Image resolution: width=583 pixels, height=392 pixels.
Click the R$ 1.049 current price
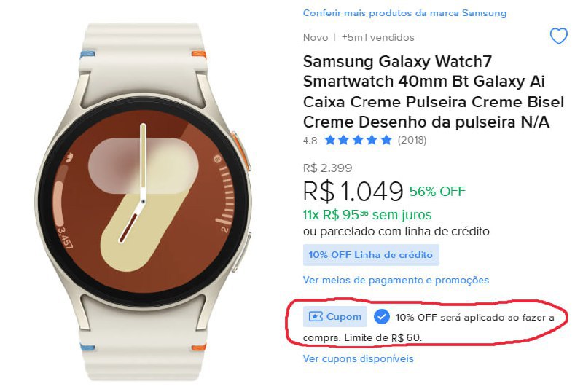pyautogui.click(x=353, y=191)
